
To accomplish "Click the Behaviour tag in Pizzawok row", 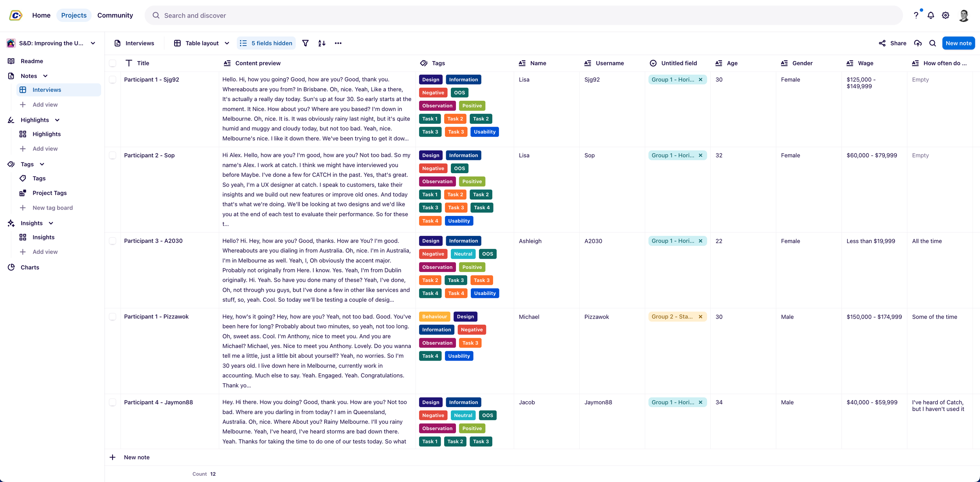I will tap(434, 317).
